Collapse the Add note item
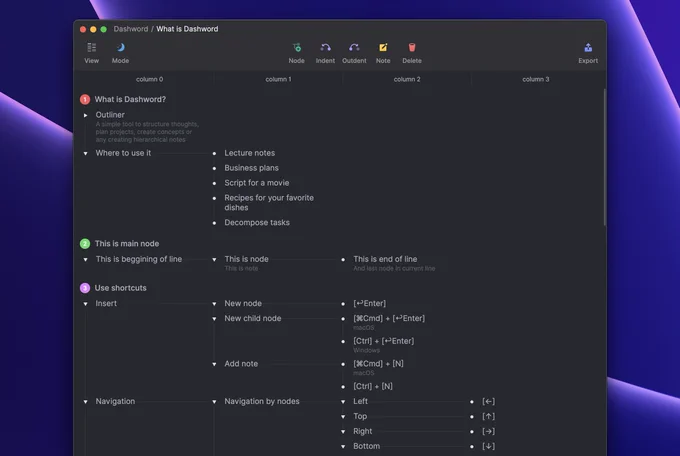The height and width of the screenshot is (456, 680). 214,364
